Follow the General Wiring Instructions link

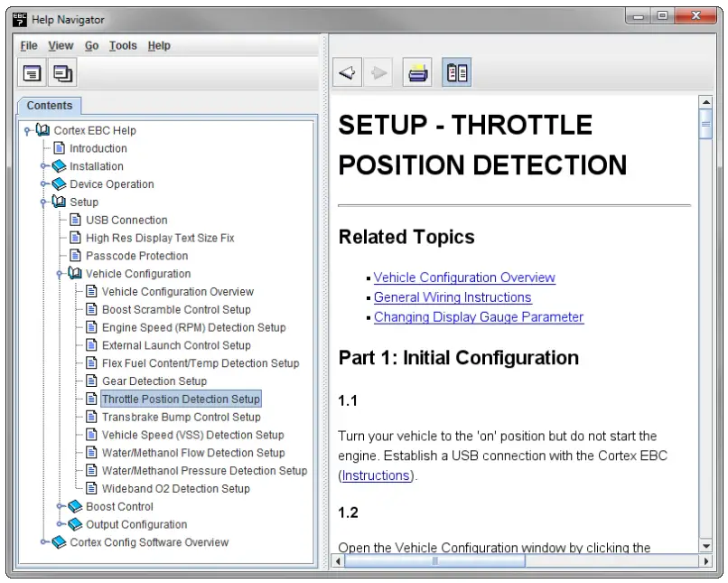(x=453, y=297)
